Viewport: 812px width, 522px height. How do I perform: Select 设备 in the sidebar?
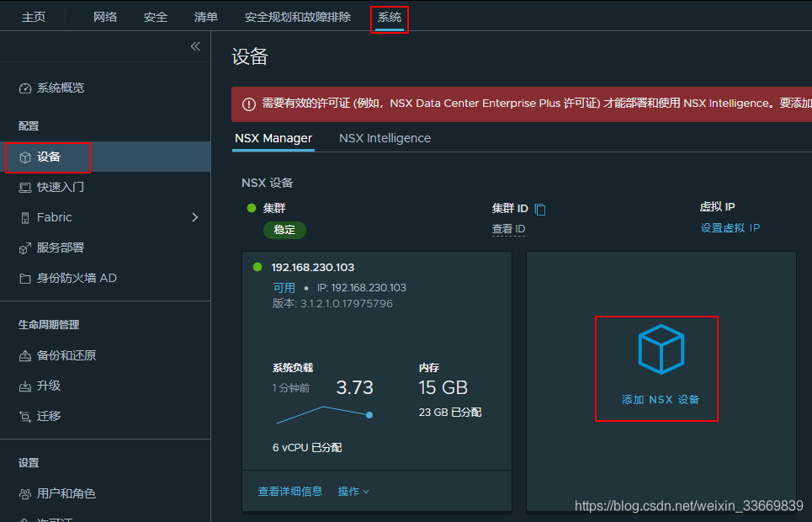tap(105, 157)
